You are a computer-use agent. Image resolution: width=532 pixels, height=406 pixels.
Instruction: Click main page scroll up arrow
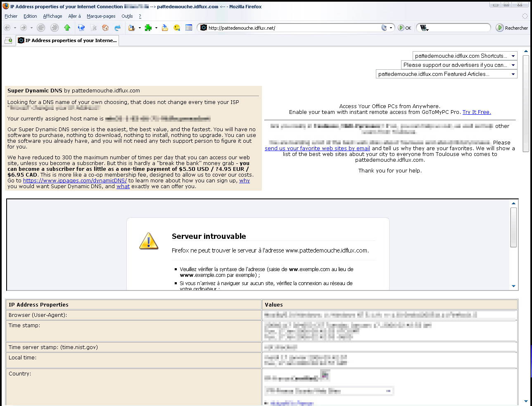(526, 52)
